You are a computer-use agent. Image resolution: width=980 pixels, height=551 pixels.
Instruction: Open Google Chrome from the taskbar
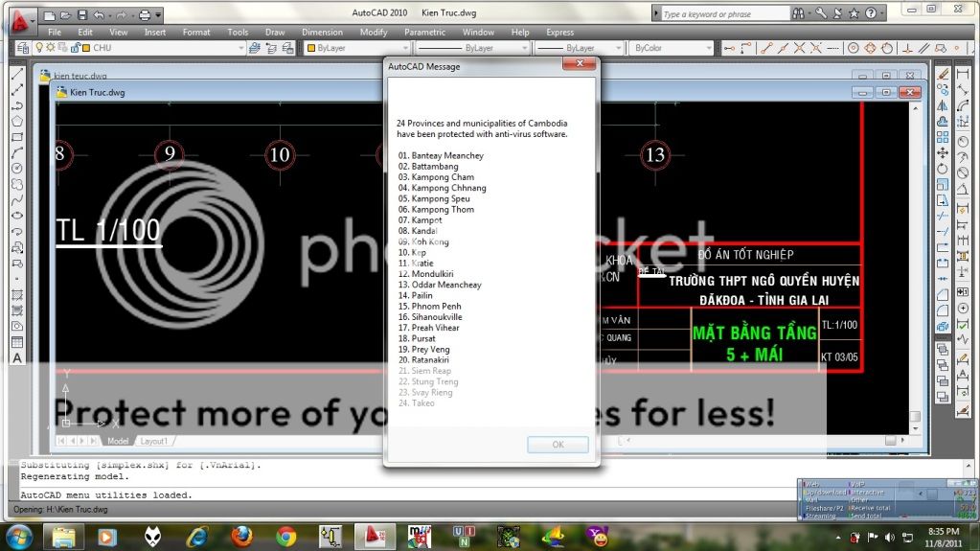click(x=285, y=537)
